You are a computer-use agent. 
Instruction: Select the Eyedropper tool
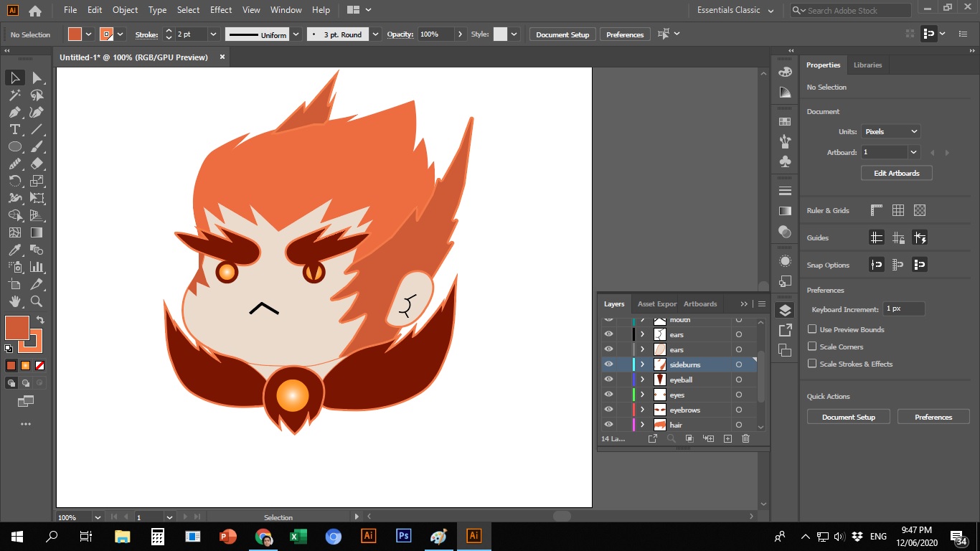pyautogui.click(x=14, y=250)
